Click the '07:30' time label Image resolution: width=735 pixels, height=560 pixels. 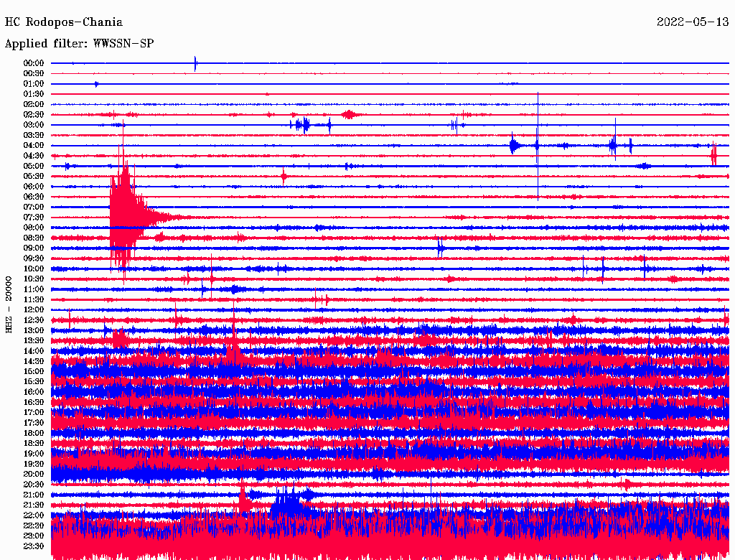click(34, 217)
